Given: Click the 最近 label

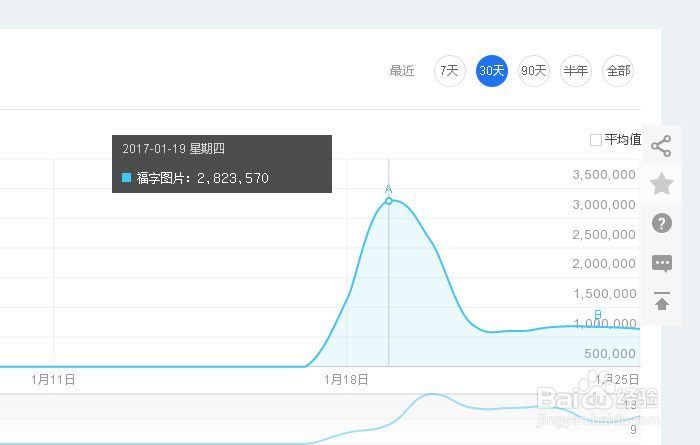Looking at the screenshot, I should point(402,71).
